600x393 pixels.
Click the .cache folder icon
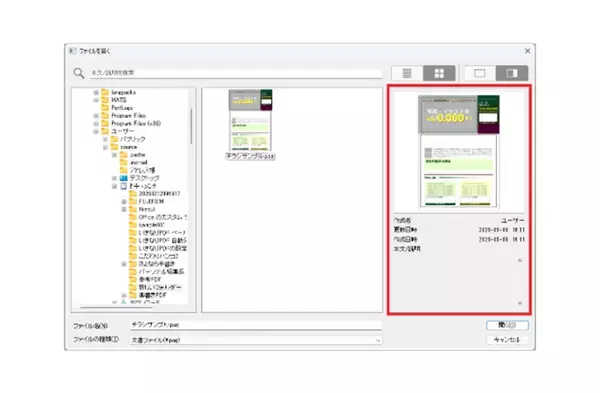pos(124,155)
